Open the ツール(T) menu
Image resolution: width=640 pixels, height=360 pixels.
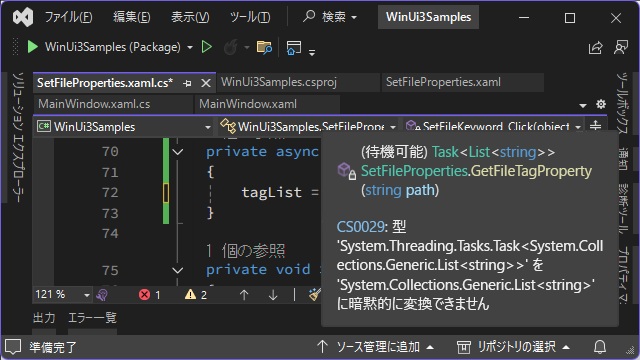click(x=250, y=17)
